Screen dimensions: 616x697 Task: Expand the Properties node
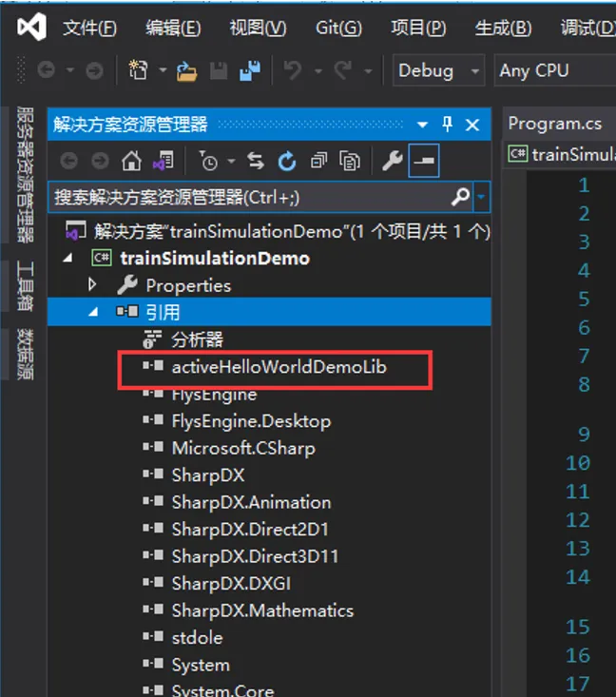point(92,285)
